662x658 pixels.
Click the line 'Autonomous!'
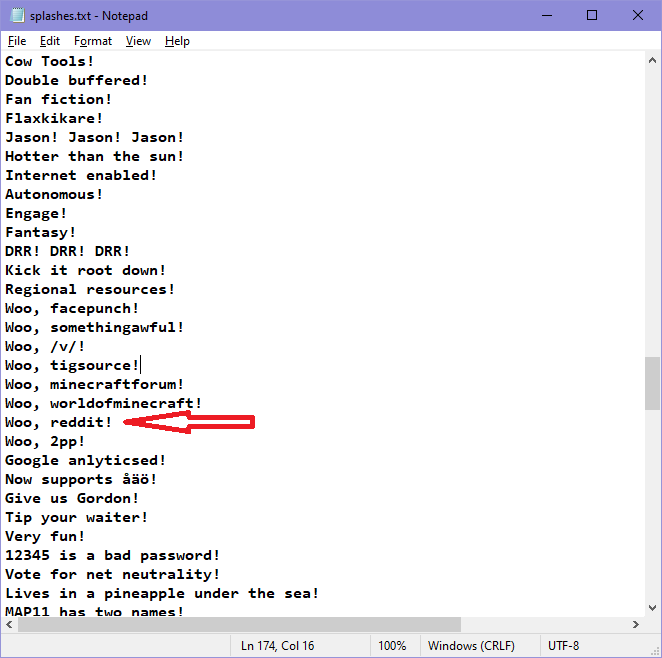(54, 195)
